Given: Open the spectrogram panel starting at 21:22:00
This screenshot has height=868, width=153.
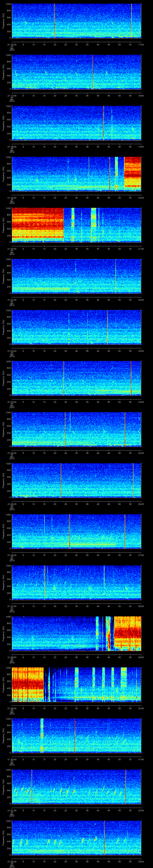Looking at the screenshot, I should tap(77, 327).
